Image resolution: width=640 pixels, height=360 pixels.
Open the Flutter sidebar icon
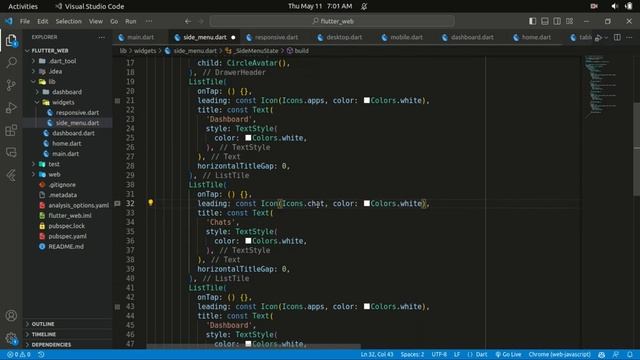[x=11, y=175]
